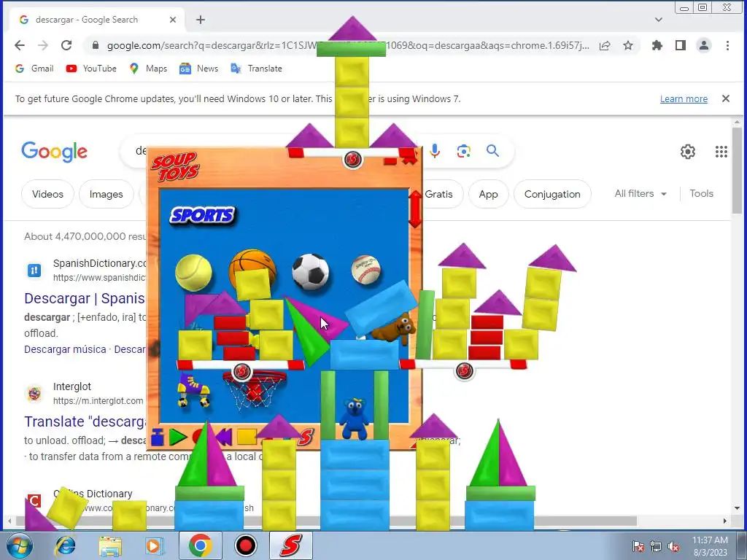
Task: Click the Soup Toys logo header
Action: point(176,167)
